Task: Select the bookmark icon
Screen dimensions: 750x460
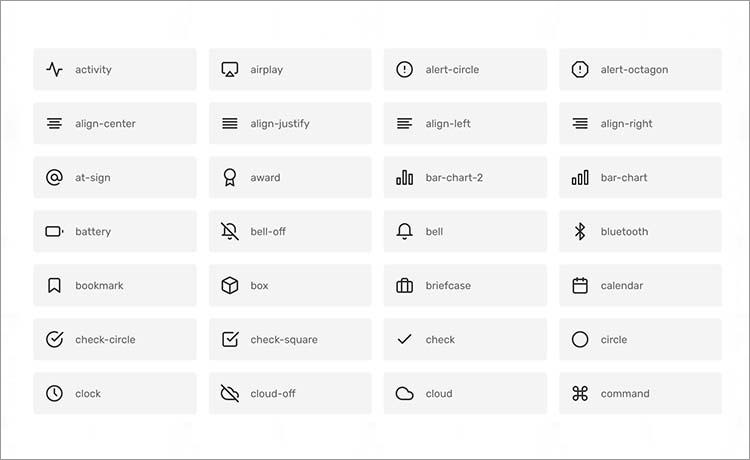Action: 54,286
